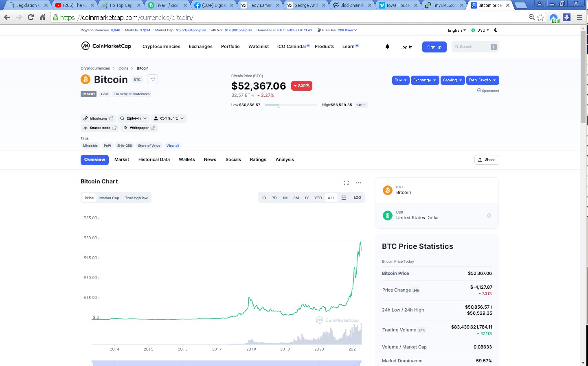The width and height of the screenshot is (588, 366).
Task: Click the chart timeline range selector bar
Action: (x=226, y=363)
